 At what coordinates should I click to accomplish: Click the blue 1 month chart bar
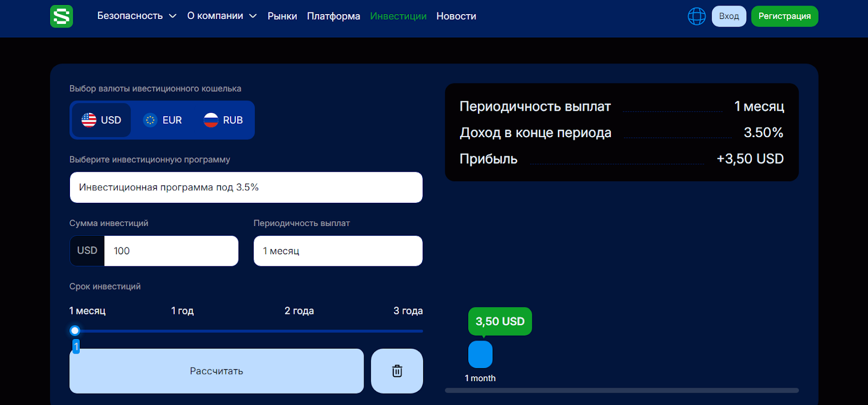pyautogui.click(x=480, y=355)
